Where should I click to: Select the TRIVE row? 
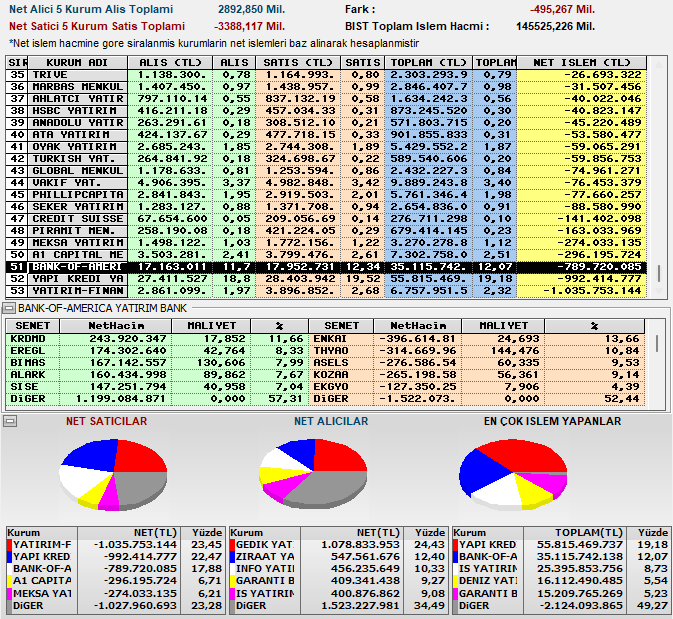click(326, 75)
